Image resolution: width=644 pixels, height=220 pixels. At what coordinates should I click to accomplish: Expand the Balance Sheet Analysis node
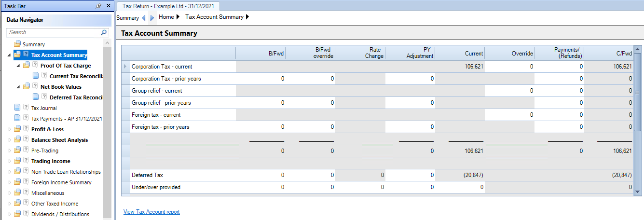(x=10, y=139)
